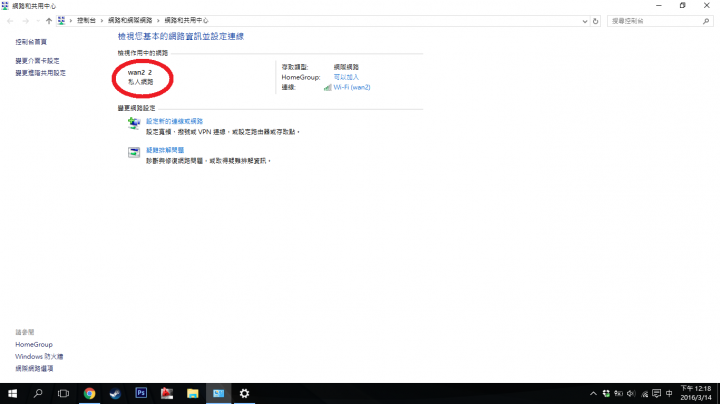
Task: Expand chevron after 網路和網際網路 breadcrumb
Action: click(158, 21)
